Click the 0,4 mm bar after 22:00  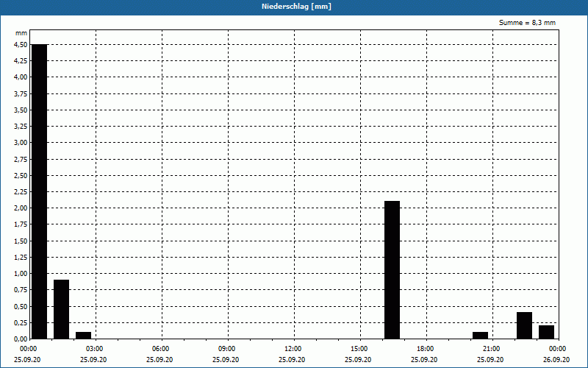(x=524, y=325)
